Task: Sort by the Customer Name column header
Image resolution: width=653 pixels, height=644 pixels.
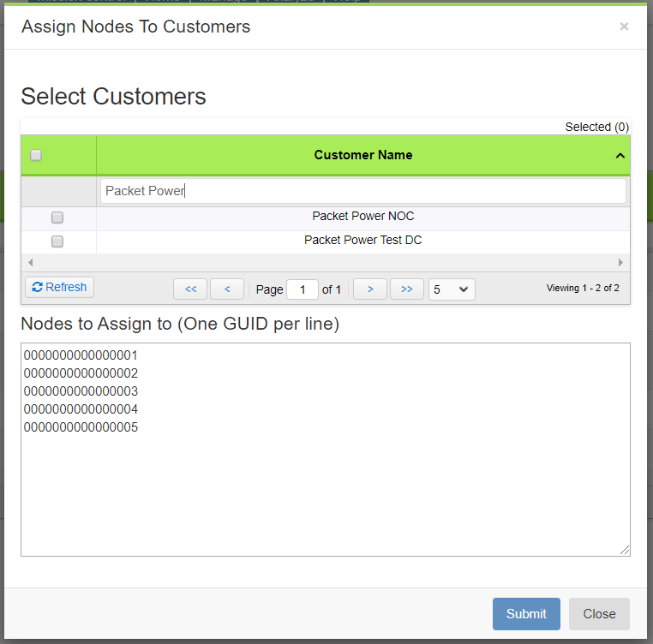Action: pos(363,155)
